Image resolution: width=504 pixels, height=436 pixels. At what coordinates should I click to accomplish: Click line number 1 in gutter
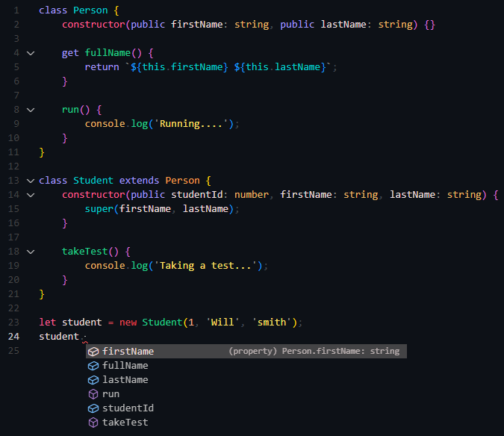tap(16, 10)
